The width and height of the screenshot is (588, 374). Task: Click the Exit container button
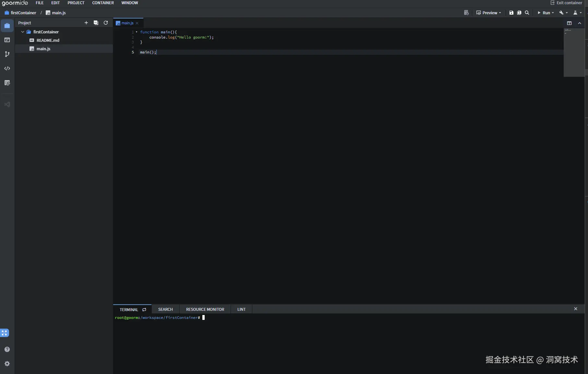click(566, 3)
